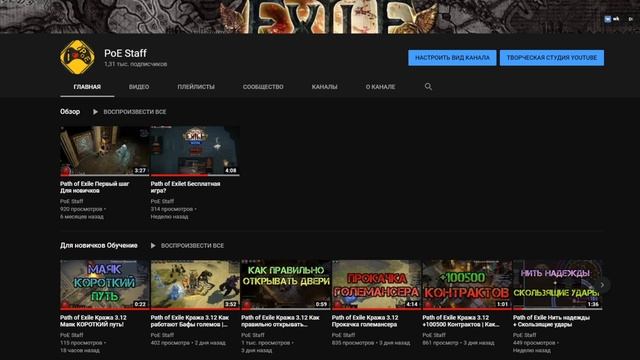
Task: Open +100500 КОНТРАКТОВ thumbnail
Action: pyautogui.click(x=467, y=284)
